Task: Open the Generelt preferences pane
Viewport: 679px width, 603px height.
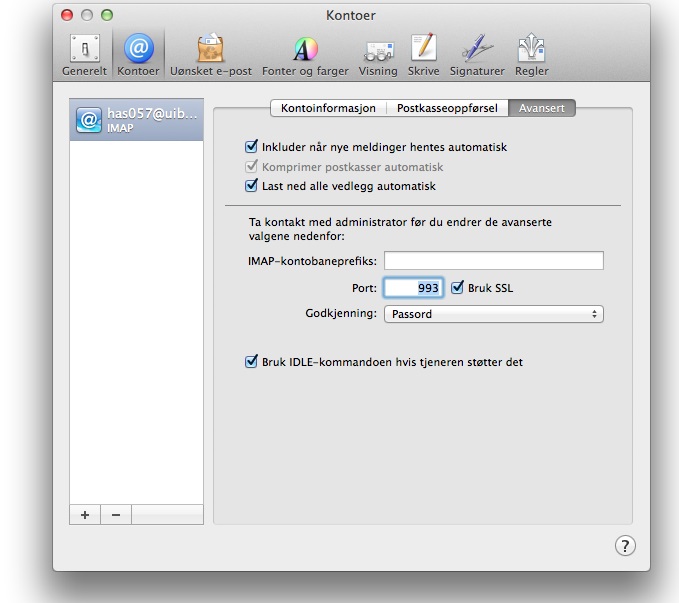Action: tap(85, 54)
